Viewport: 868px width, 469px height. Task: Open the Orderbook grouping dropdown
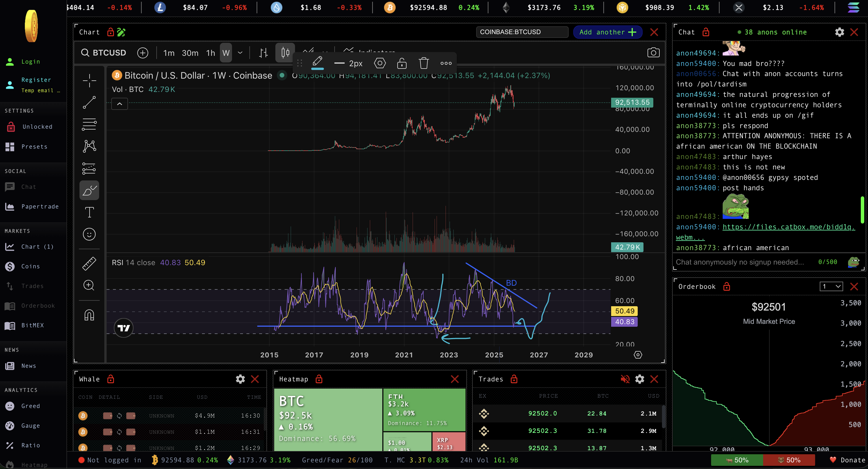pos(831,287)
